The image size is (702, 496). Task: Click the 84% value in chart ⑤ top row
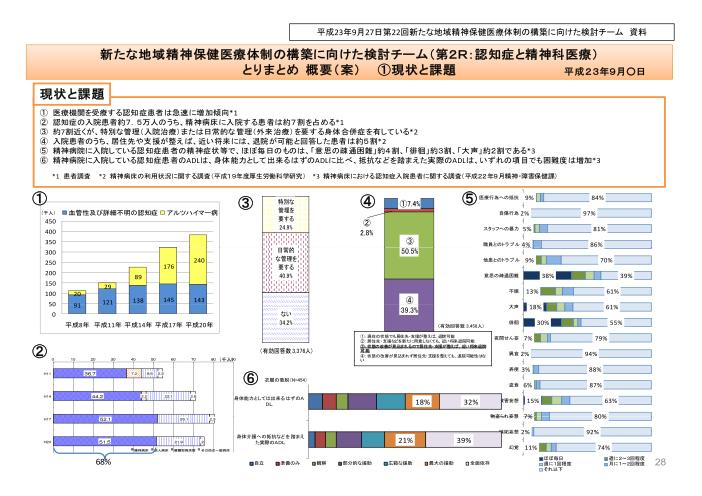click(598, 197)
